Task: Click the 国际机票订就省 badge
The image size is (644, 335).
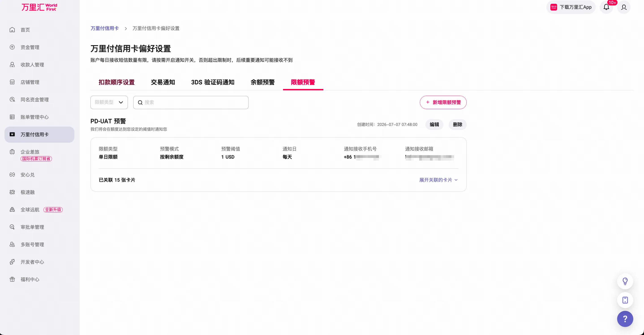Action: (x=36, y=159)
